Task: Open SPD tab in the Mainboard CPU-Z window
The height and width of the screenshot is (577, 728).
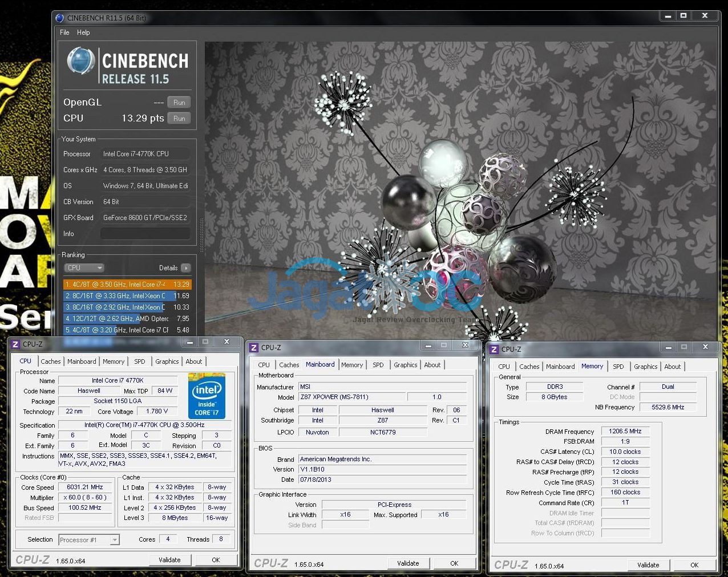Action: click(378, 365)
